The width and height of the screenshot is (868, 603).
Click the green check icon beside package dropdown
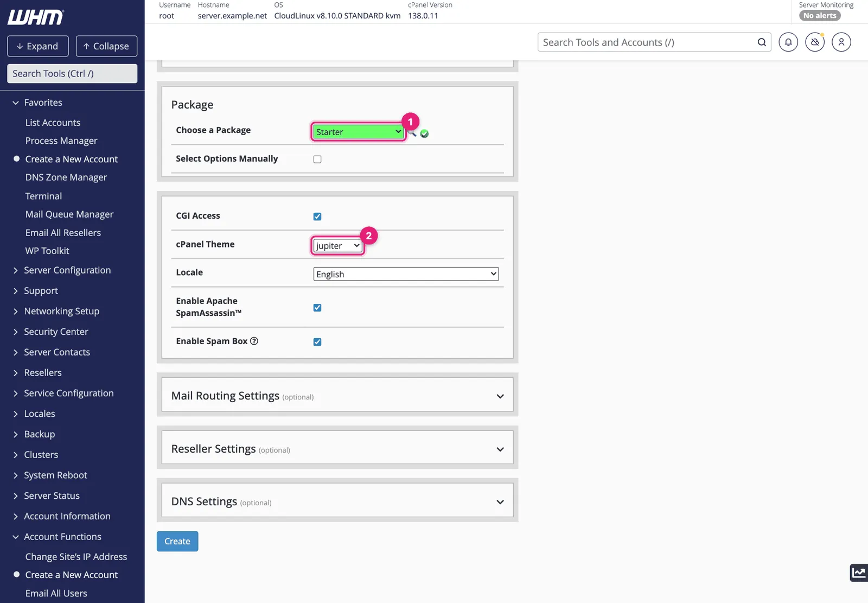424,134
